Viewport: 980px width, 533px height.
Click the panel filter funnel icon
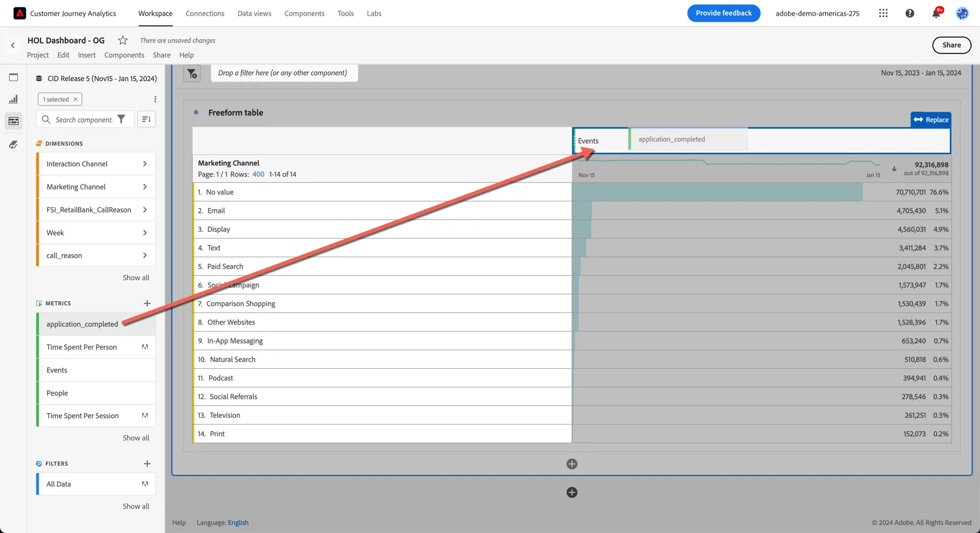coord(192,73)
